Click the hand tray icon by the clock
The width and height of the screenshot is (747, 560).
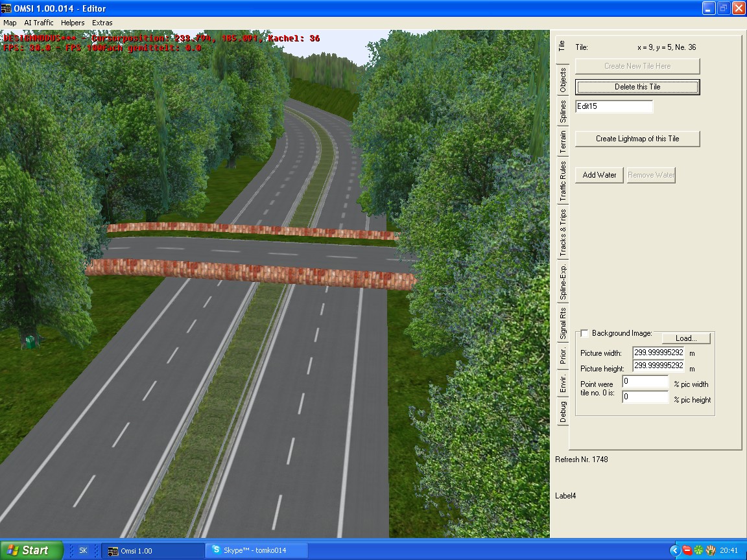click(711, 550)
